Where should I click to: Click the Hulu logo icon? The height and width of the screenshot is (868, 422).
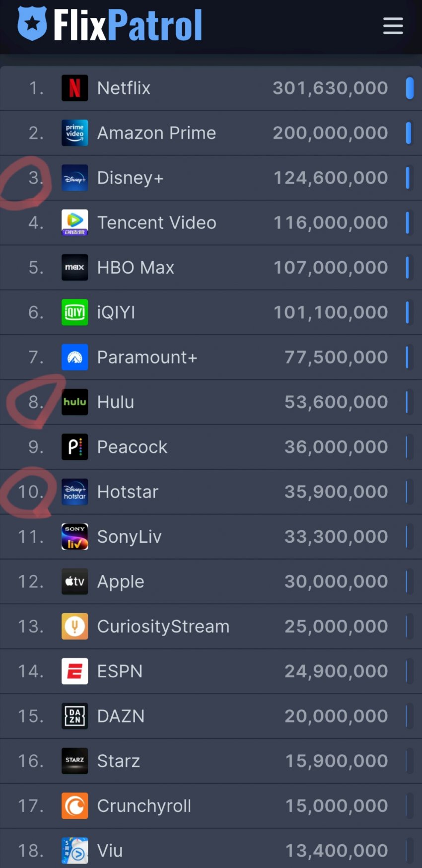click(74, 402)
